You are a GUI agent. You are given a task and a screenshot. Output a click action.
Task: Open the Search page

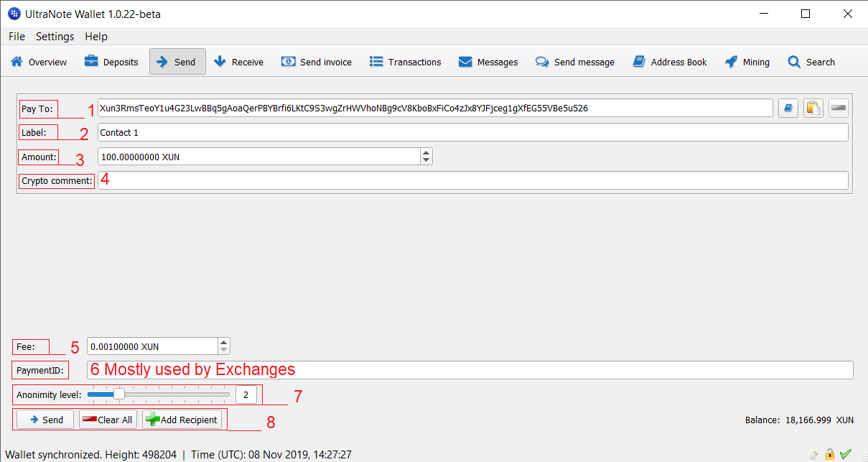pyautogui.click(x=811, y=62)
